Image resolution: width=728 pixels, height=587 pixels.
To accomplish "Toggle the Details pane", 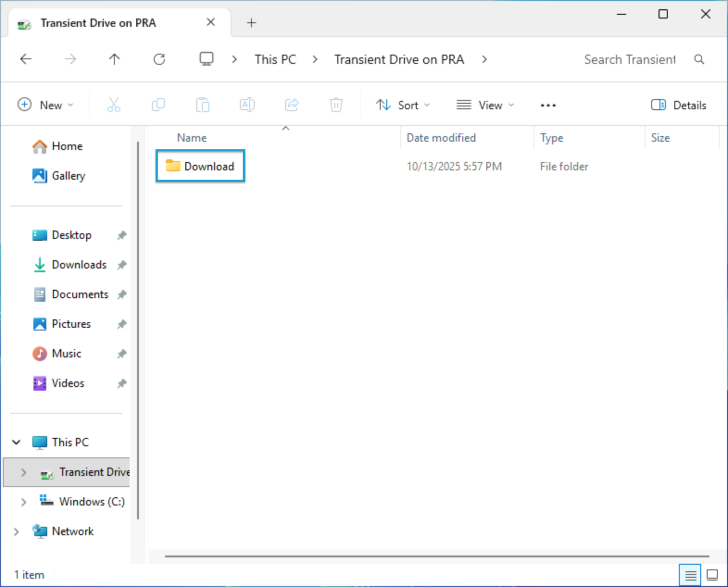I will pyautogui.click(x=678, y=105).
